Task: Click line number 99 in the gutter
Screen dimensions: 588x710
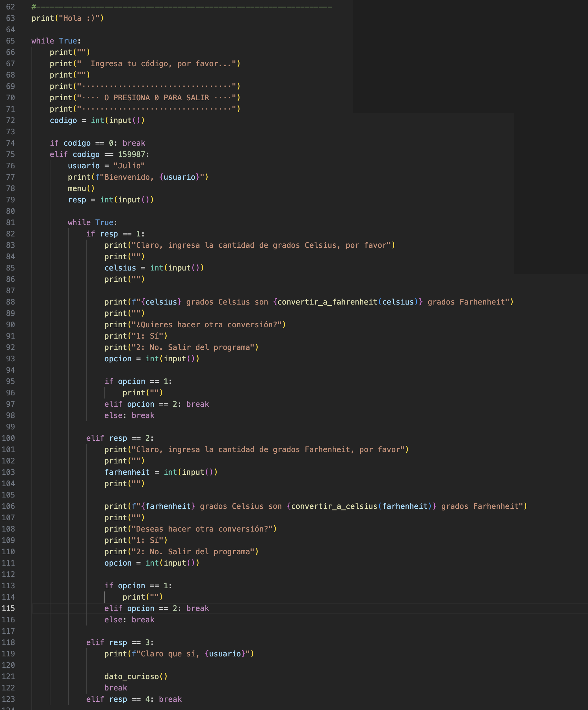Action: (x=10, y=427)
